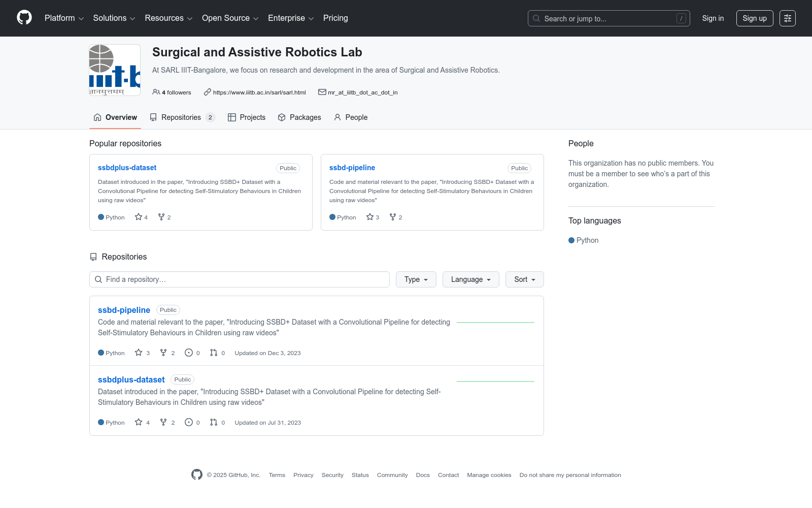The width and height of the screenshot is (812, 508).
Task: Open ssbdplus-dataset in repositories list
Action: (x=131, y=379)
